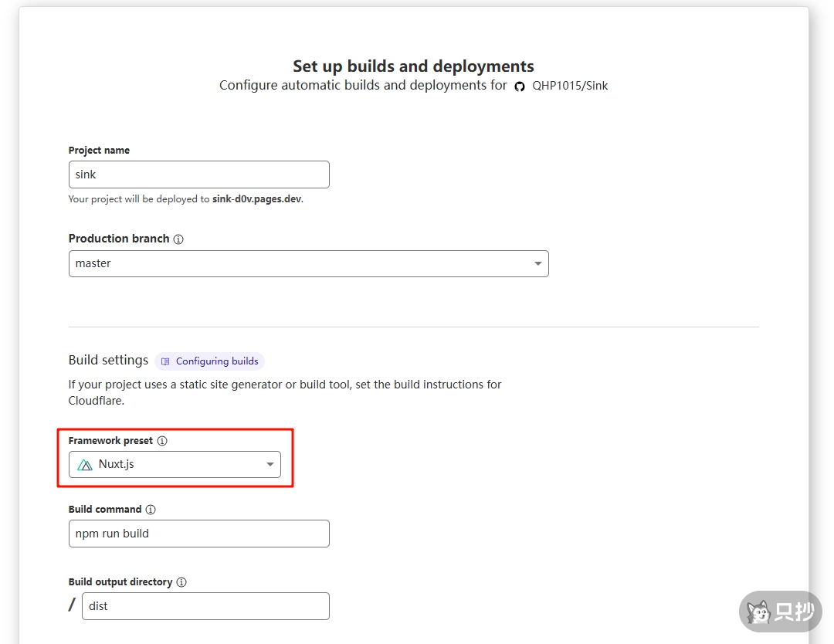Viewport: 834px width, 644px height.
Task: Select the QHP1015/Sink repository name
Action: coord(570,86)
